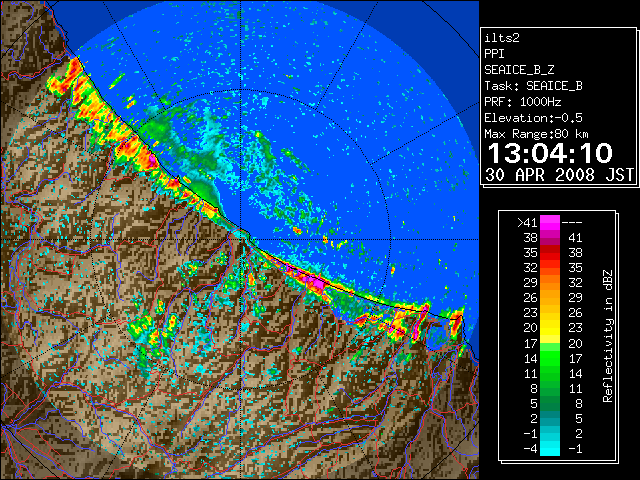Click the 13:04:10 timestamp
Image resolution: width=640 pixels, height=480 pixels.
coord(550,153)
